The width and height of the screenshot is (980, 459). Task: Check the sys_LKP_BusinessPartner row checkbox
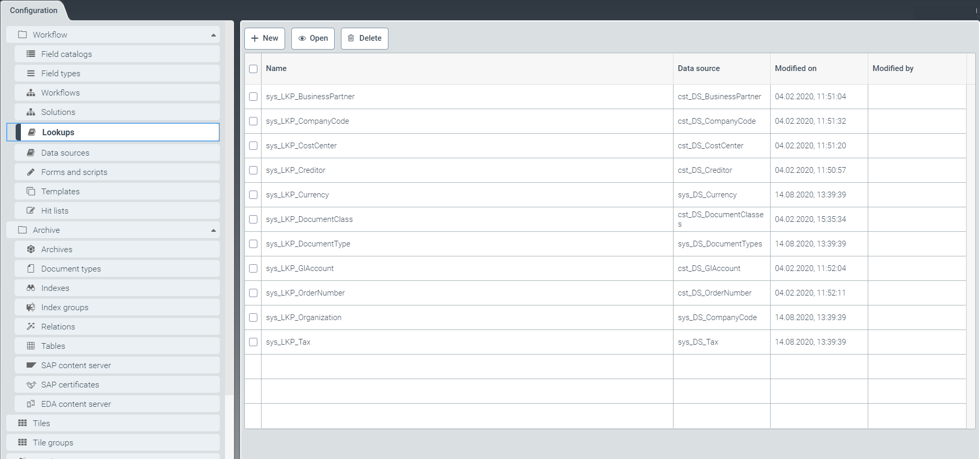pos(253,97)
